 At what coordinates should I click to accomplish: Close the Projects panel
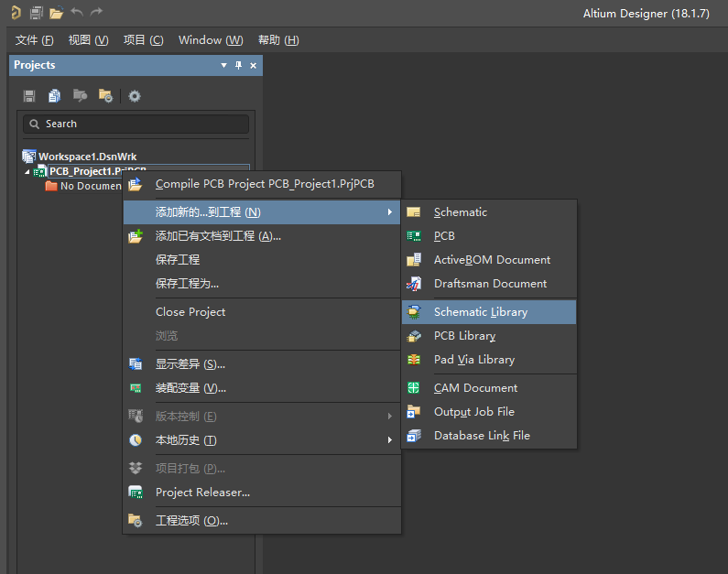253,65
